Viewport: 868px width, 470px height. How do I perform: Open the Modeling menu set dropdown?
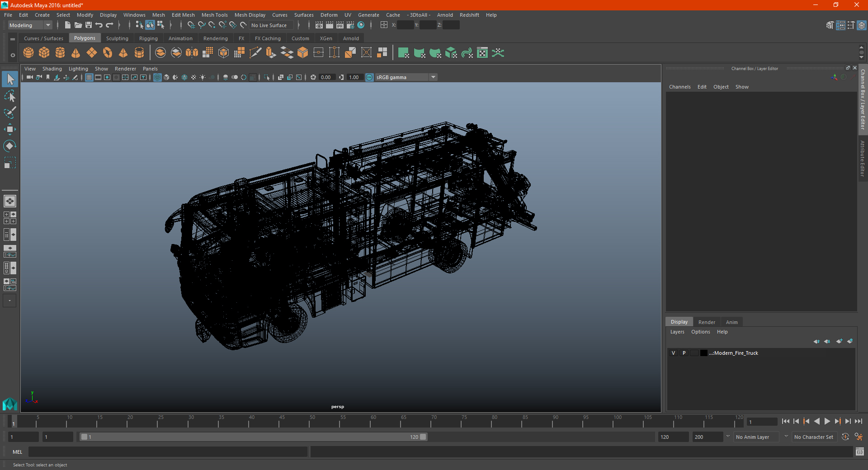[30, 25]
